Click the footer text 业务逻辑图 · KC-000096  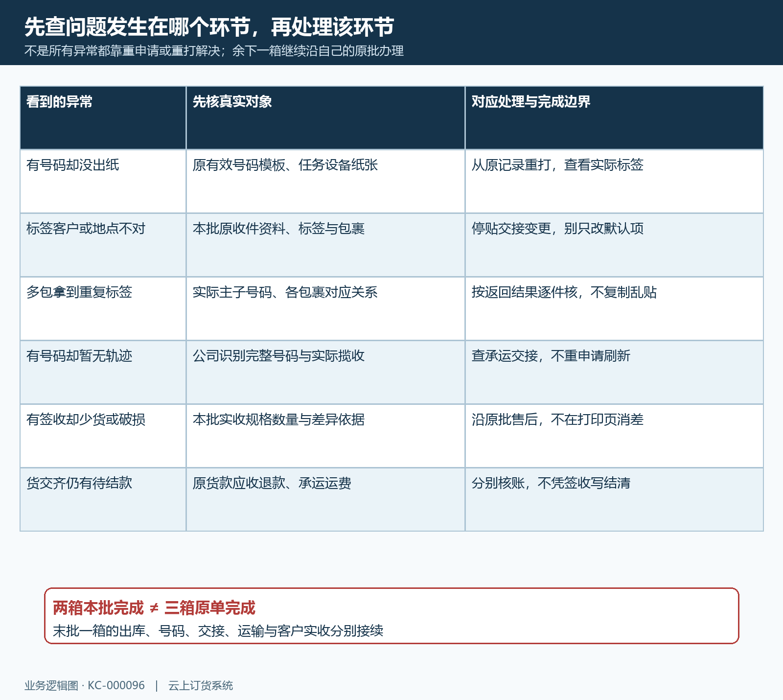tap(85, 685)
